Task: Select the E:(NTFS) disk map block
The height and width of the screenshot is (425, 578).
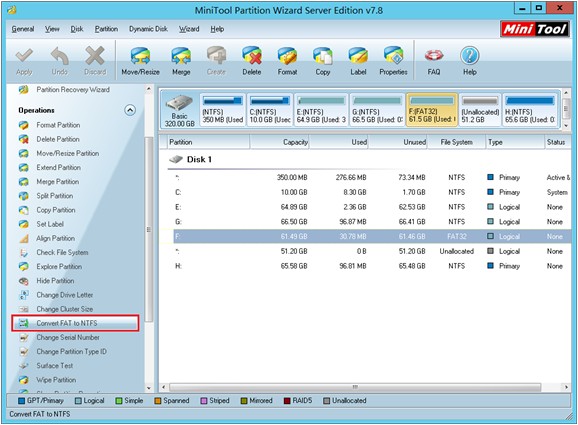Action: [321, 110]
